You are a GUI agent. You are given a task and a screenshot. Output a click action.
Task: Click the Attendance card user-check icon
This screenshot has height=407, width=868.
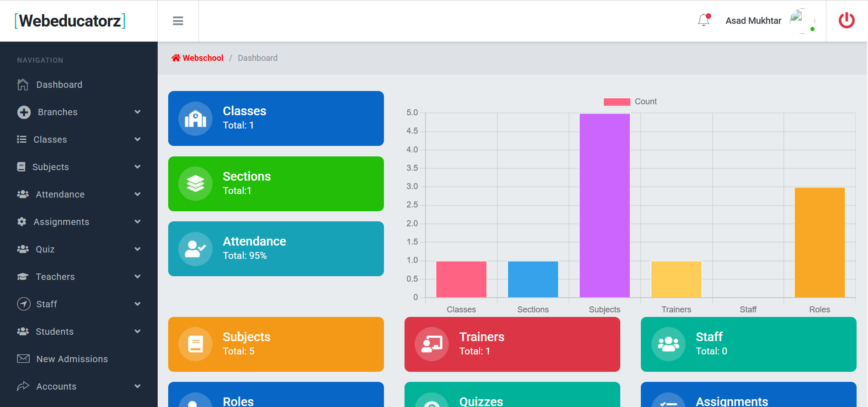coord(195,249)
